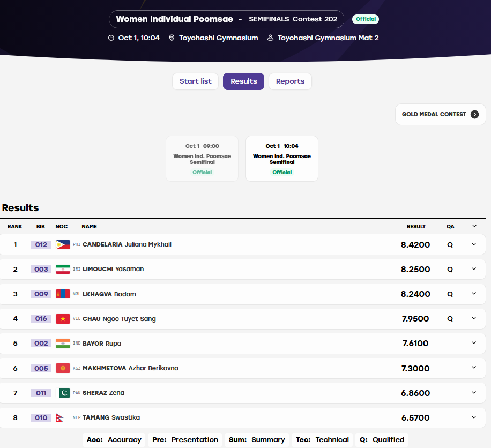Screen dimensions: 491x448
Task: Open LIMOUCHI Yasaman athlete name
Action: (113, 269)
